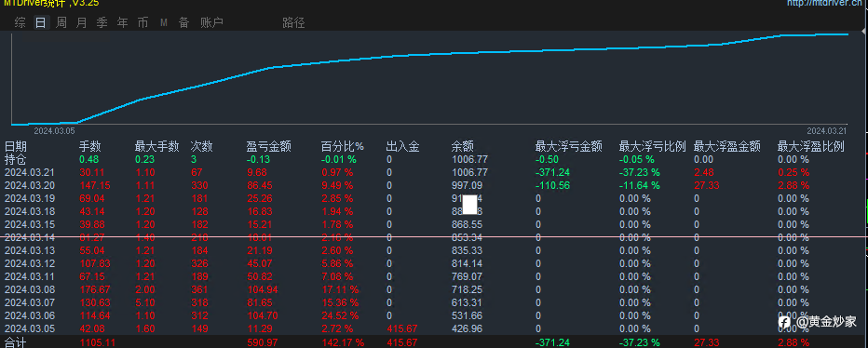Viewport: 868px width, 348px height.
Task: Click the 24.52 % percentage value
Action: coord(340,315)
